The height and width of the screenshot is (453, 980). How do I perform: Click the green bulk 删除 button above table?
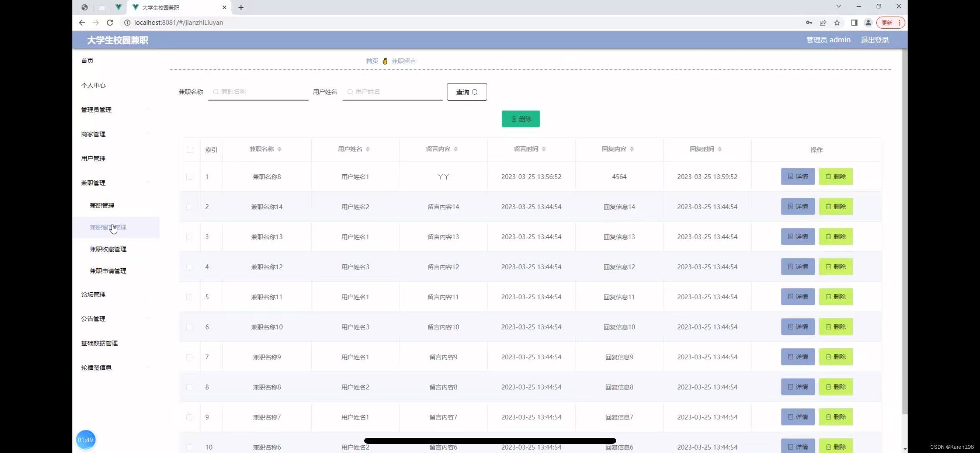(x=521, y=119)
